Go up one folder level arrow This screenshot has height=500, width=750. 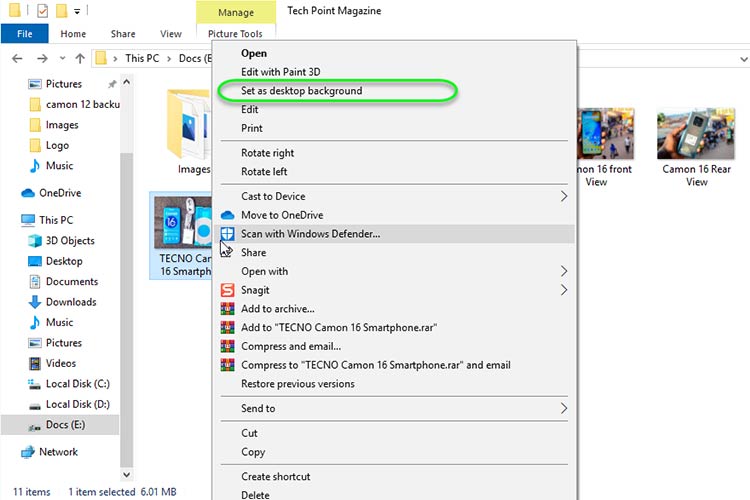point(80,58)
